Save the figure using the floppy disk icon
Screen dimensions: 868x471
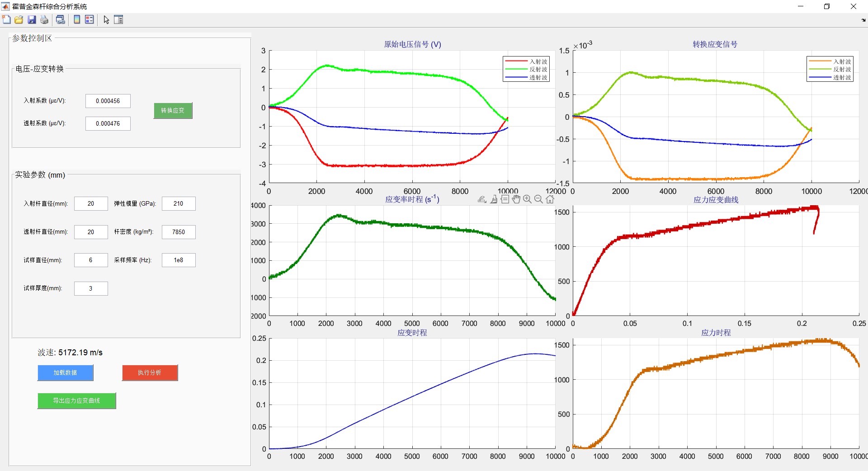point(32,19)
